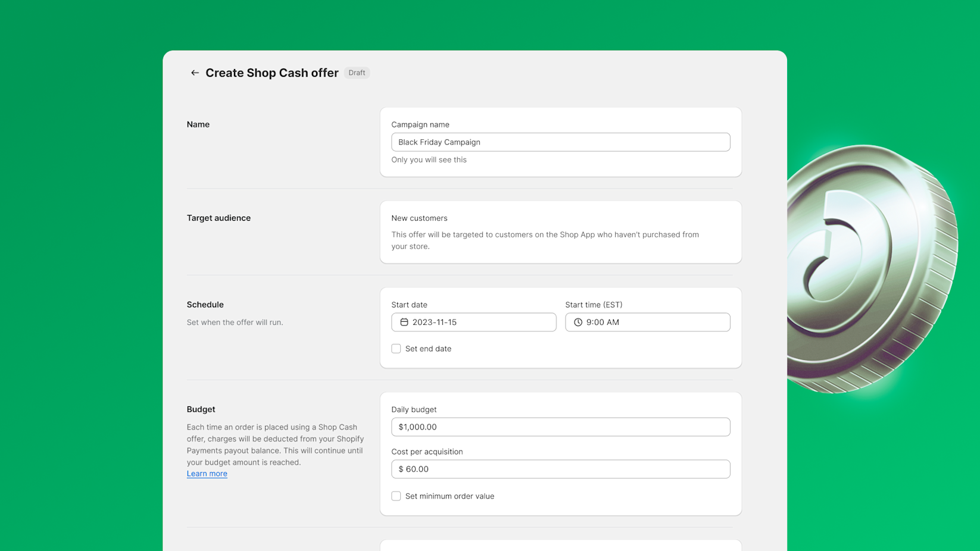Select the Cost per acquisition input

pyautogui.click(x=560, y=469)
